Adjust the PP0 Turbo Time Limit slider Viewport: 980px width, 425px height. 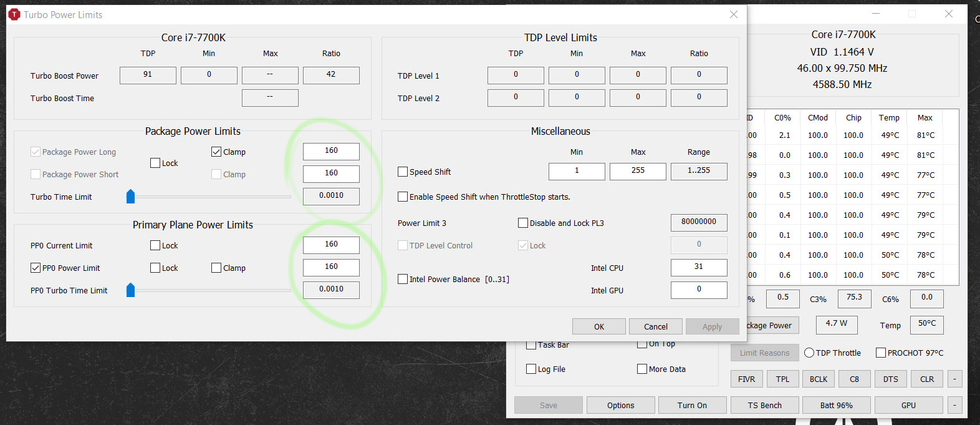[130, 290]
